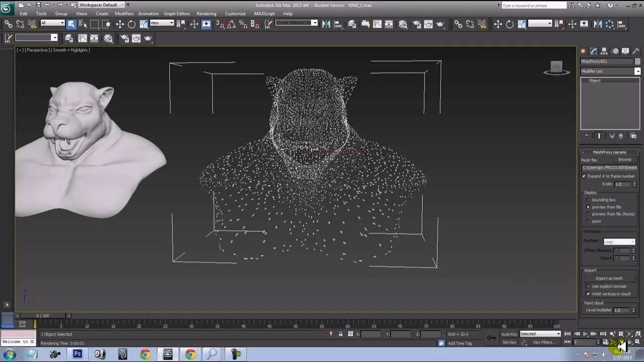Toggle Auto Key animation mode
644x362 pixels.
[x=509, y=334]
